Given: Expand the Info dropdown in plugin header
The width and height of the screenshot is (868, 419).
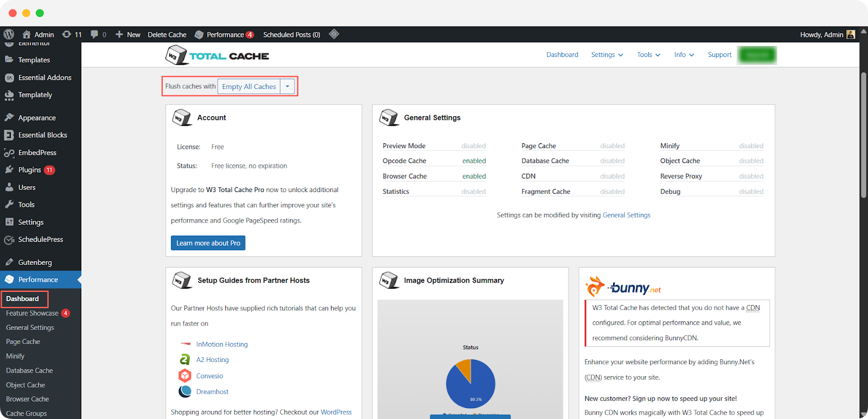Looking at the screenshot, I should pos(684,55).
